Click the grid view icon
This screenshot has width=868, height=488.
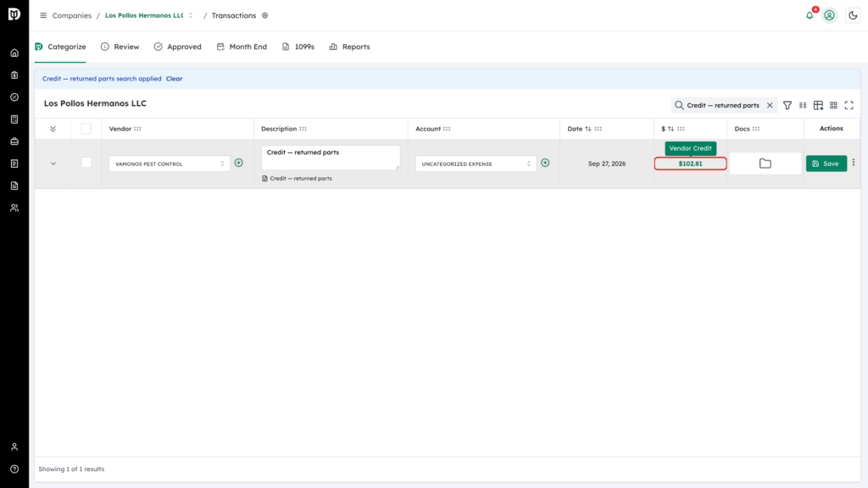(x=834, y=105)
